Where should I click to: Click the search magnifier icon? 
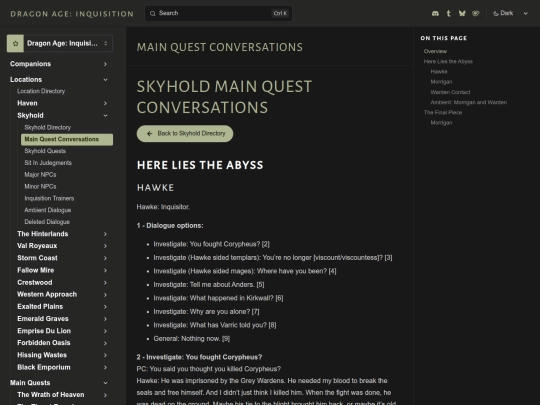pos(153,13)
